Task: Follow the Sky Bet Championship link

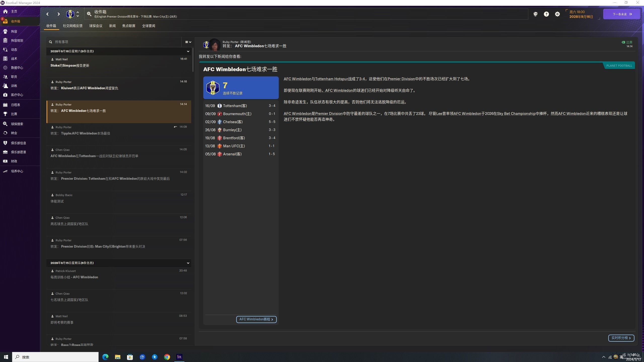Action: (516, 114)
